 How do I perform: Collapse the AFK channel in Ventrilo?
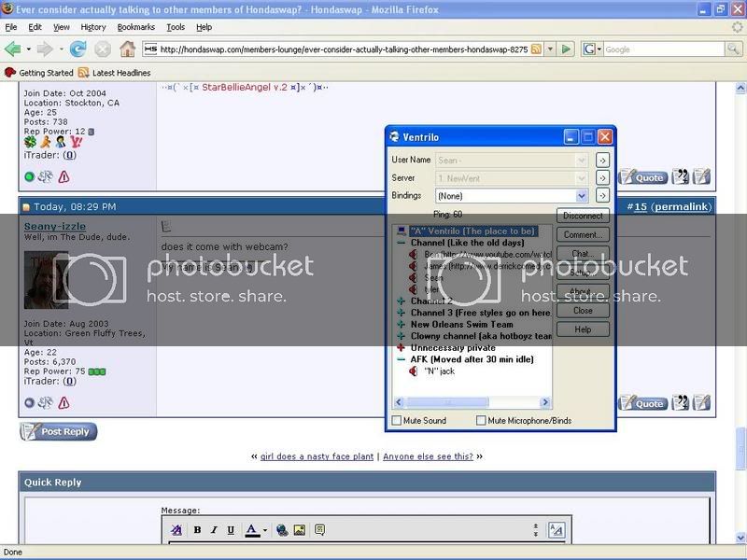pos(402,359)
